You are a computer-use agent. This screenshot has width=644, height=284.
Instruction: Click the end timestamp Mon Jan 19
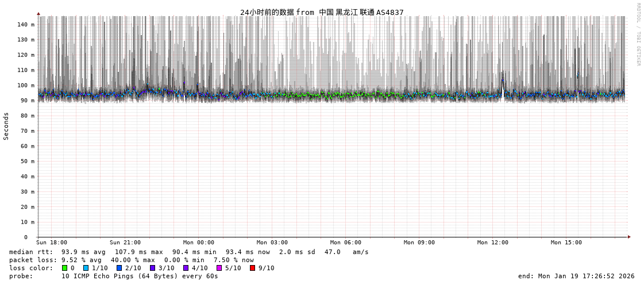(x=576, y=276)
